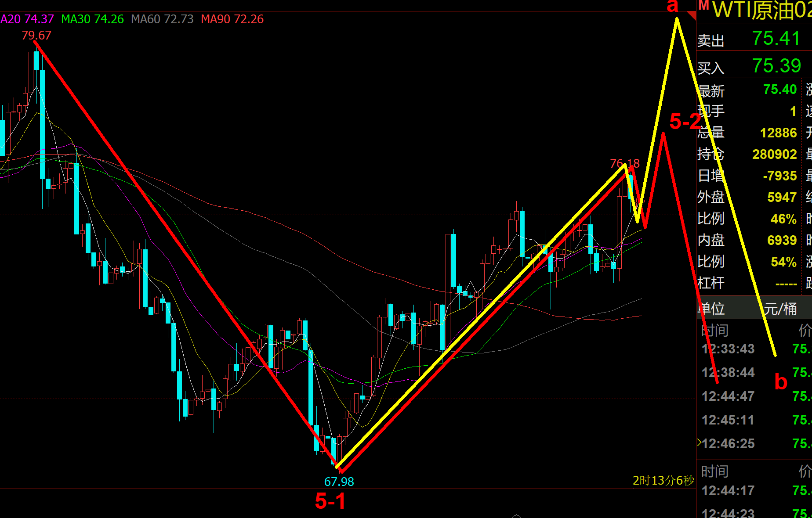The width and height of the screenshot is (812, 518).
Task: Select the 54% ratio value
Action: point(783,262)
